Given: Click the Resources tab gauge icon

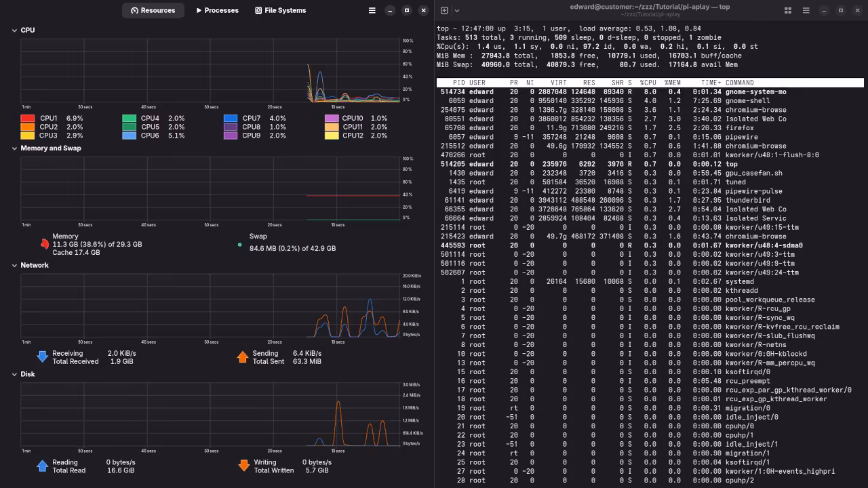Looking at the screenshot, I should coord(135,10).
